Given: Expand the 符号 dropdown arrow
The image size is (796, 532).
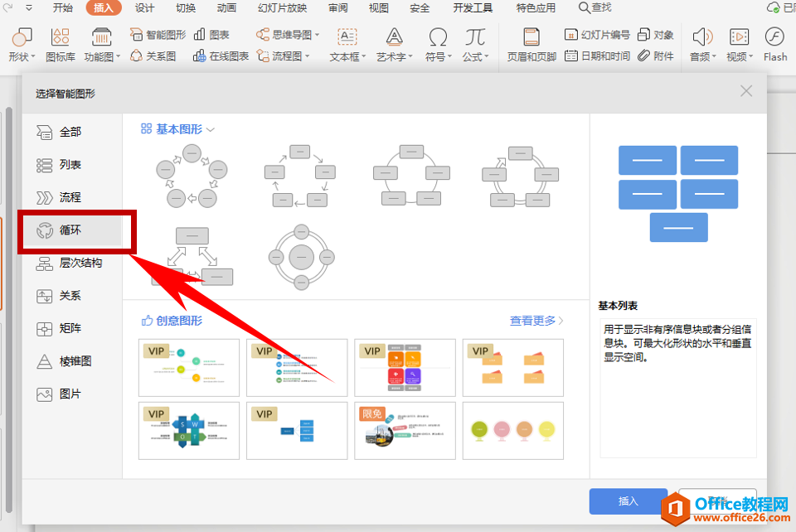Looking at the screenshot, I should tap(449, 57).
